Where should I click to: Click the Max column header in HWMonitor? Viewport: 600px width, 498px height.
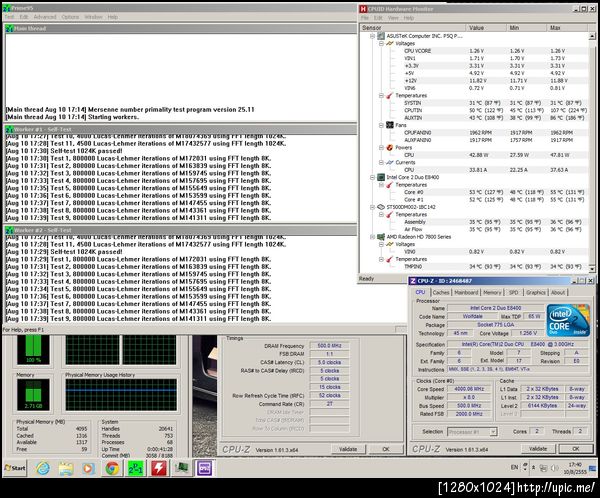567,28
